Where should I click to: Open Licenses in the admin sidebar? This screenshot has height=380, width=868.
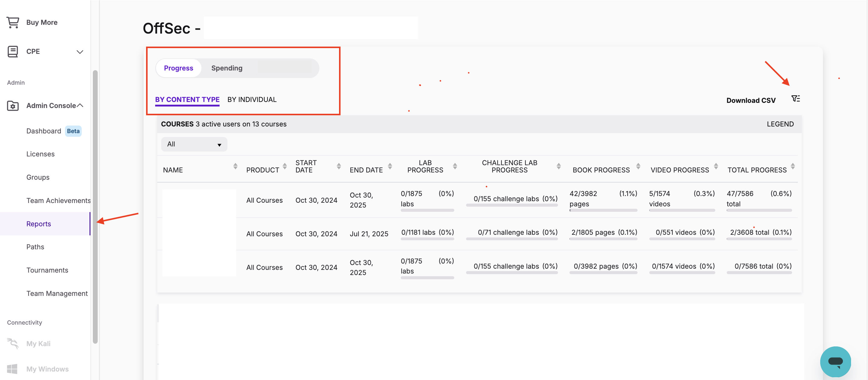click(40, 154)
